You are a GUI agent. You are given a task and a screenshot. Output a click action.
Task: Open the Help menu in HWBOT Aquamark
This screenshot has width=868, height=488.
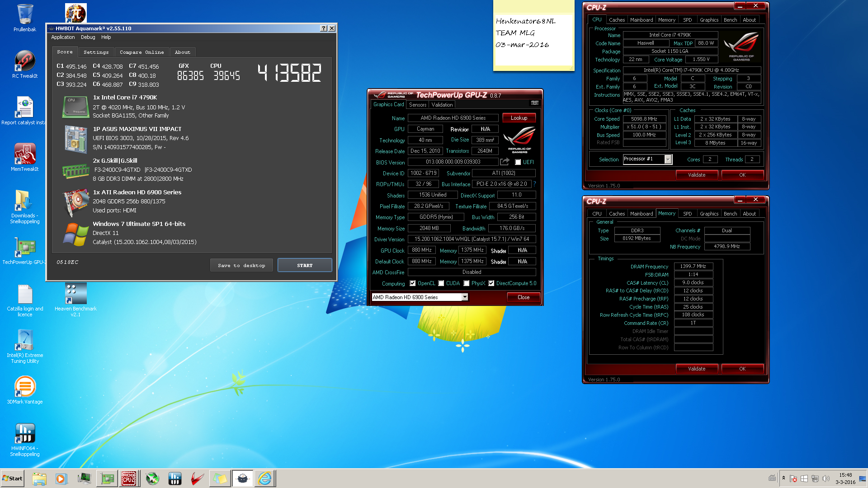coord(106,37)
